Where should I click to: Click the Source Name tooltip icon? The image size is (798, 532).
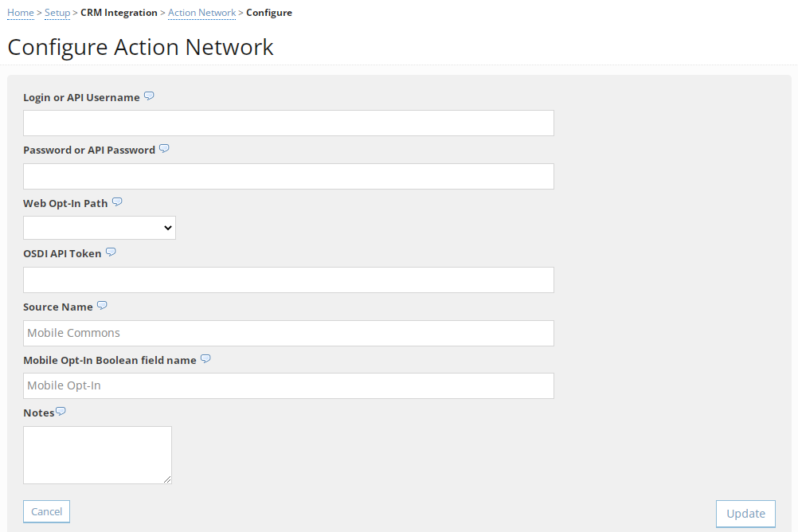(102, 305)
